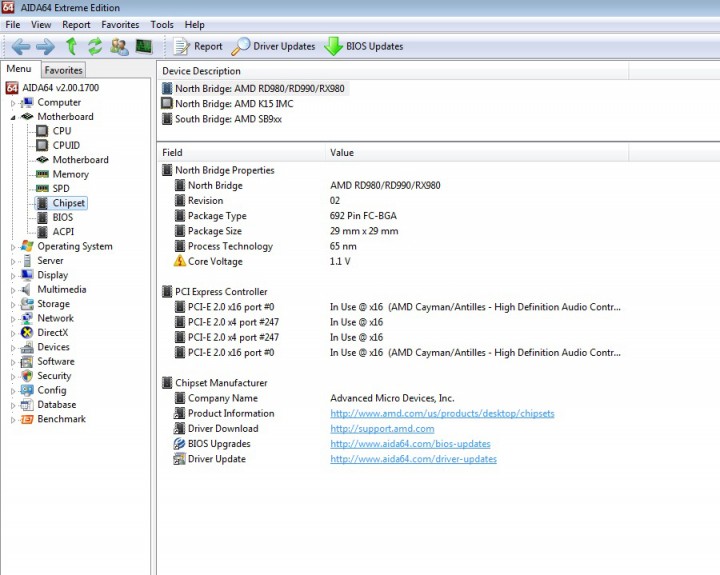The width and height of the screenshot is (720, 575).
Task: Select the AIDA64 v2.00.1700 root node
Action: (x=60, y=88)
